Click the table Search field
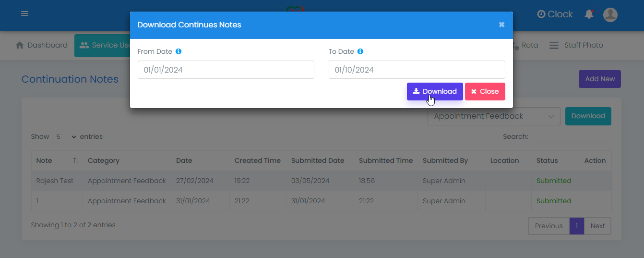Viewport: 644px width, 258px height. [571, 137]
